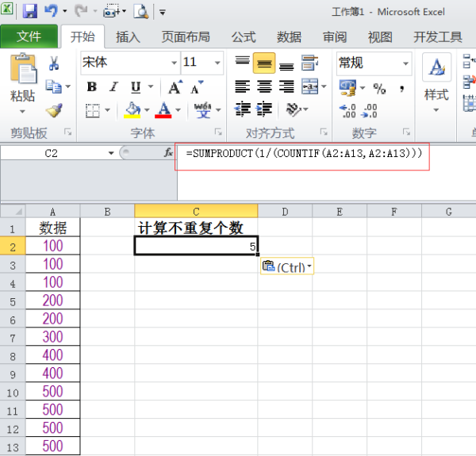Click the Format Painter brush icon

pyautogui.click(x=54, y=110)
